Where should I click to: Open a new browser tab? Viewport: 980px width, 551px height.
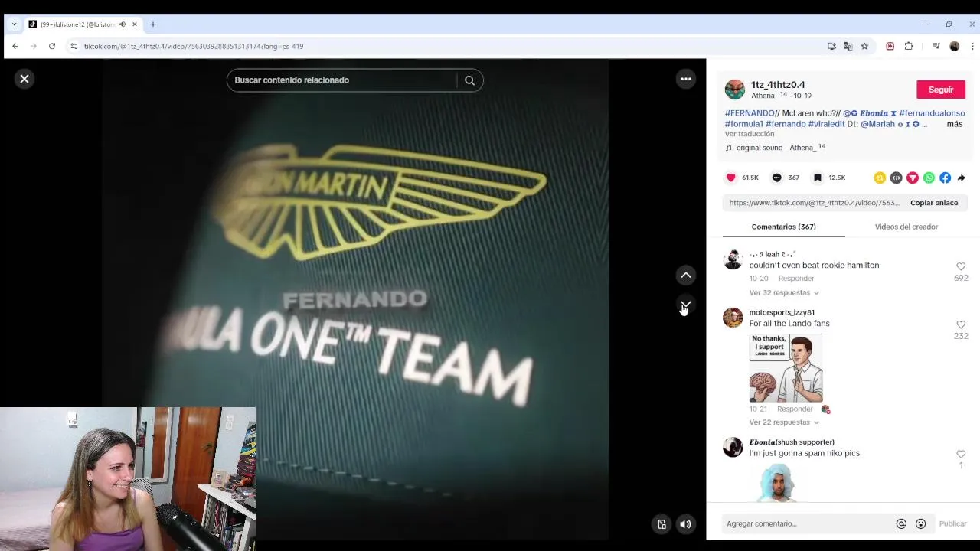tap(153, 24)
